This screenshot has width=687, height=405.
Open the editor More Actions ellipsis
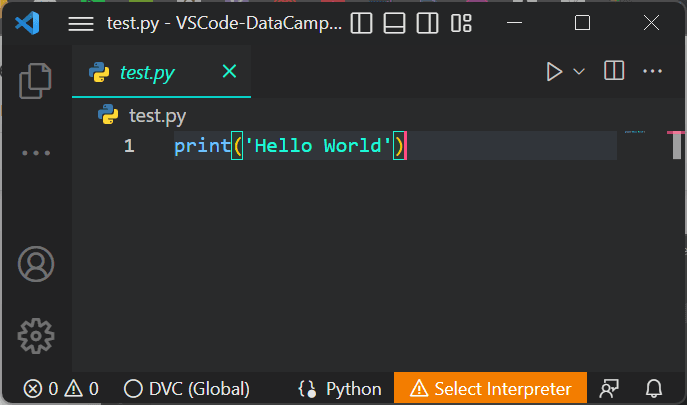(653, 71)
